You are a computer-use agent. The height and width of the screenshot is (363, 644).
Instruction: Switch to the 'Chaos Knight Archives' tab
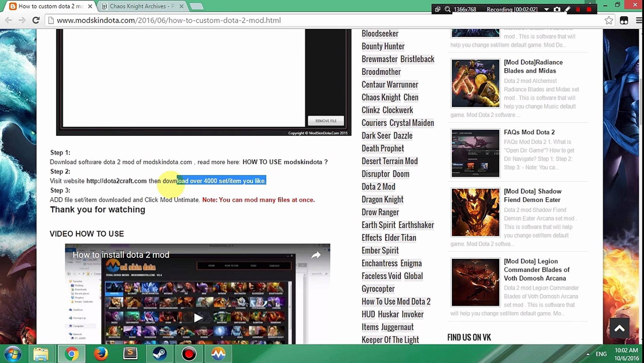pyautogui.click(x=142, y=6)
